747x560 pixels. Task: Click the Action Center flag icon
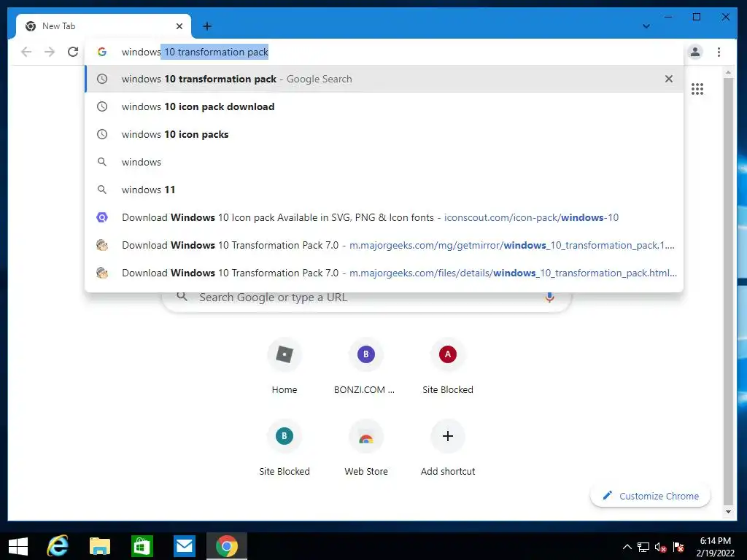coord(678,547)
